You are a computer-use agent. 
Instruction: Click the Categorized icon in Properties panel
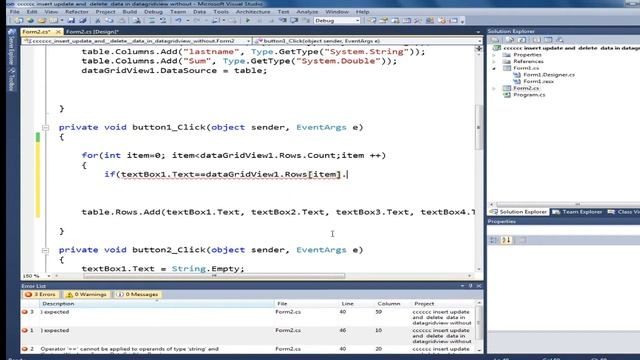pyautogui.click(x=494, y=240)
